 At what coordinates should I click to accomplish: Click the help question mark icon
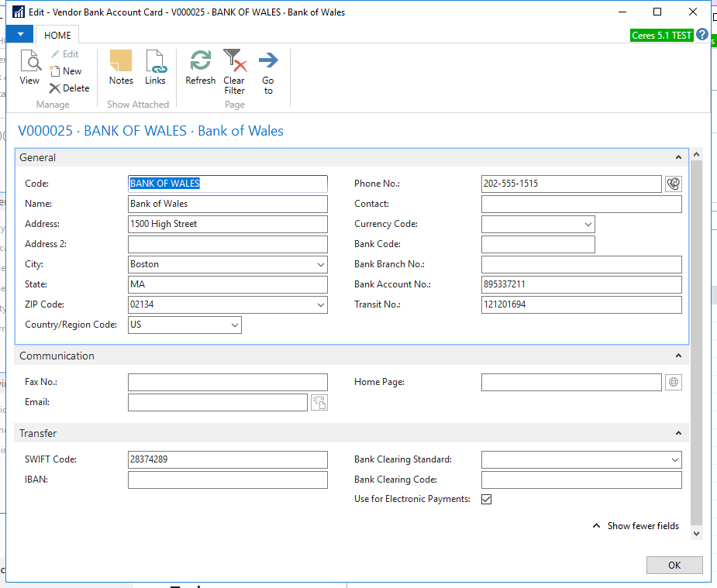point(702,35)
